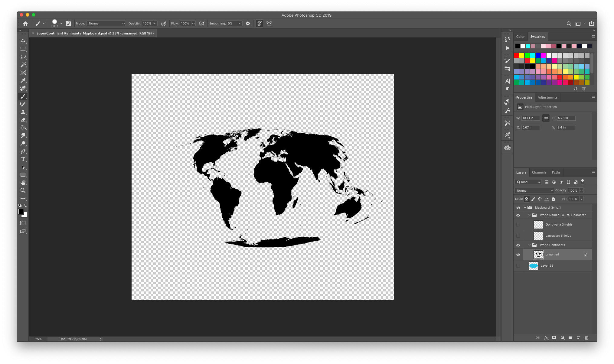Select the Move tool

[x=23, y=41]
